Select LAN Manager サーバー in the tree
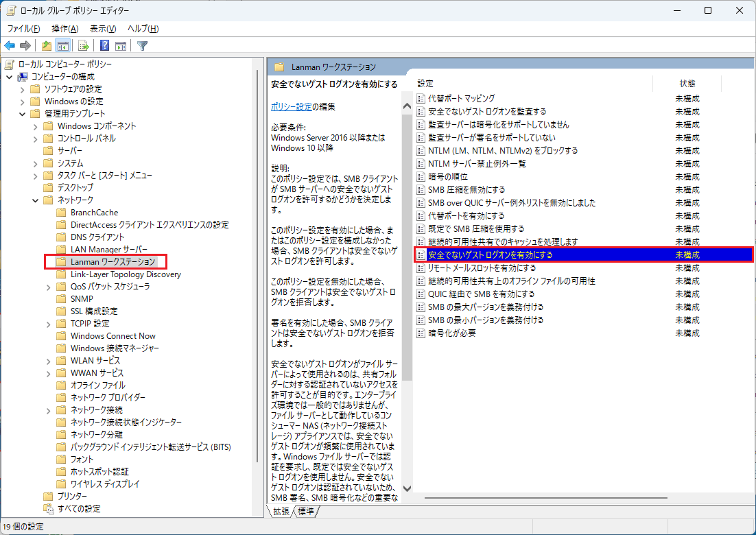Viewport: 756px width, 535px height. pos(109,249)
